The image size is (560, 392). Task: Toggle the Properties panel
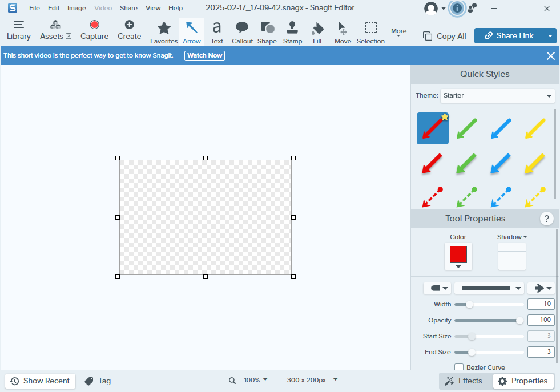click(x=523, y=381)
